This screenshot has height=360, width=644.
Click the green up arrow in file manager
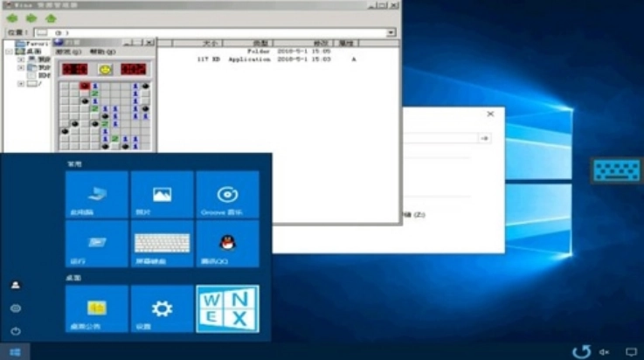coord(51,17)
